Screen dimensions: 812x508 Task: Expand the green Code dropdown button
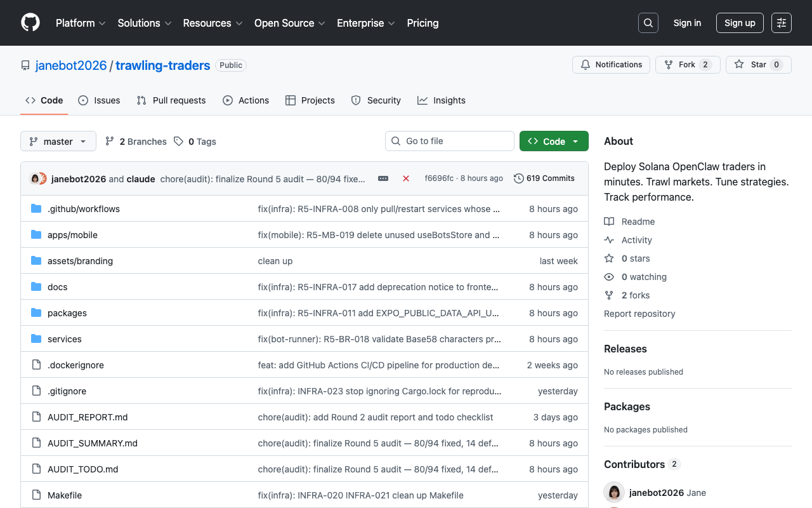tap(554, 141)
